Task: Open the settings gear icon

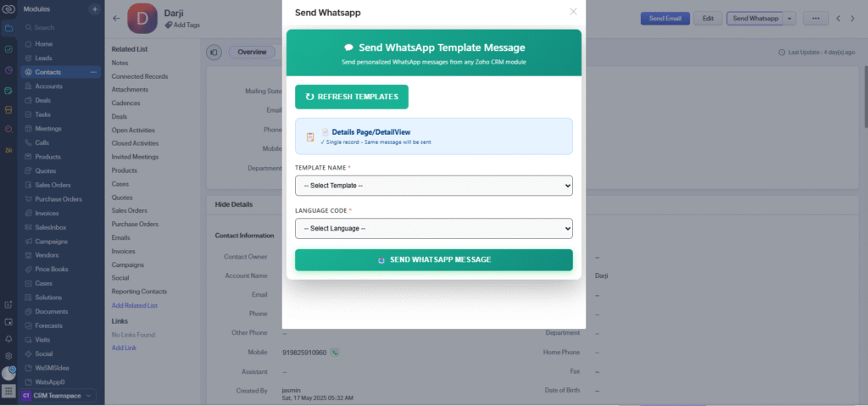Action: pyautogui.click(x=8, y=356)
